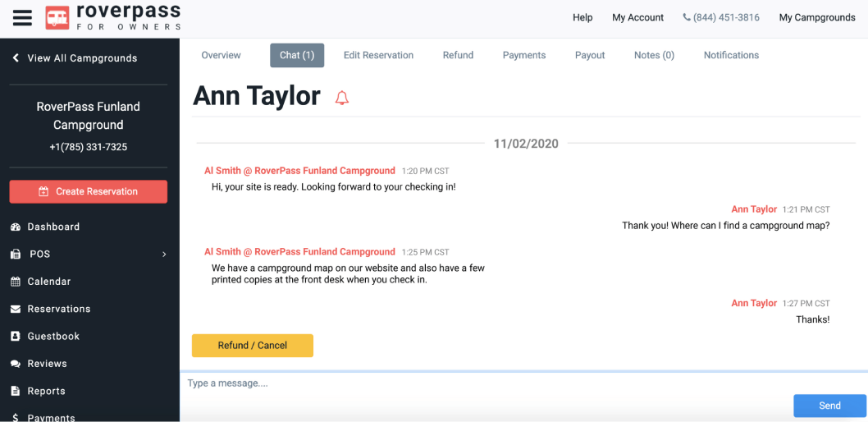Image resolution: width=868 pixels, height=422 pixels.
Task: Click the RoverPass RV logo icon
Action: click(57, 18)
